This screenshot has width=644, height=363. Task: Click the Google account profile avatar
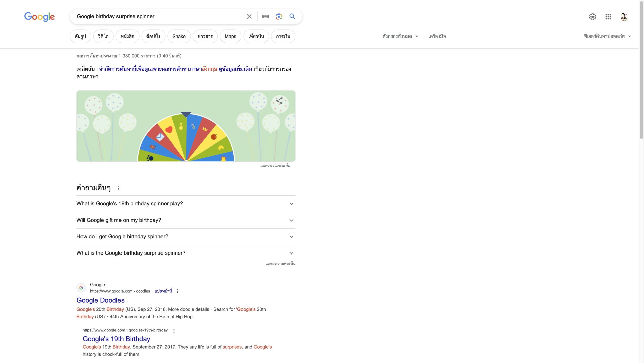[x=624, y=17]
